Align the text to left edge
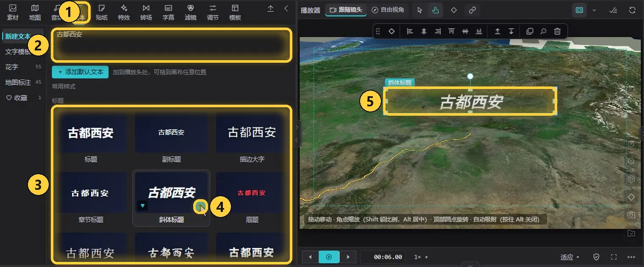 pos(410,31)
